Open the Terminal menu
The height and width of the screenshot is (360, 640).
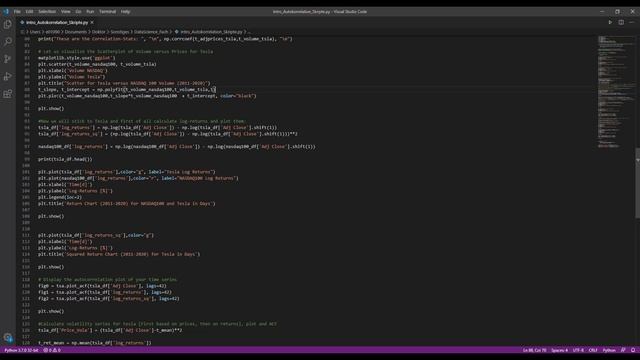[x=107, y=11]
